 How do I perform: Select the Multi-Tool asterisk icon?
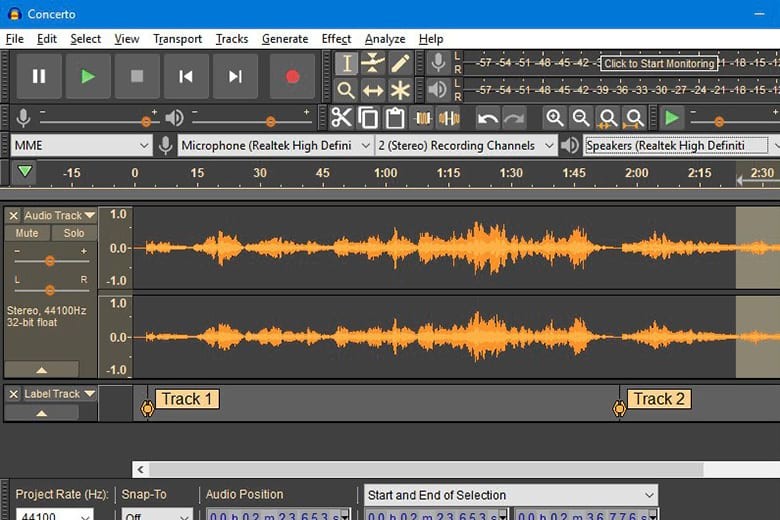pos(400,91)
